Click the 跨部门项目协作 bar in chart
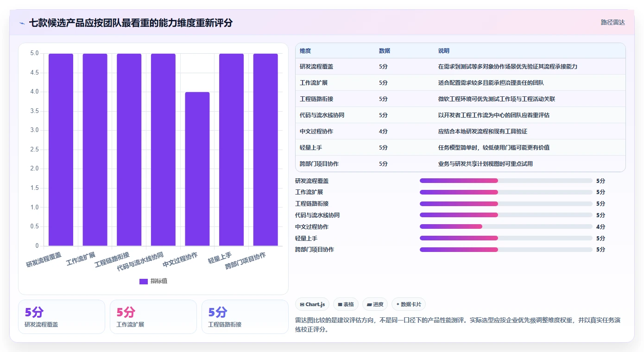This screenshot has width=644, height=352. [x=265, y=150]
